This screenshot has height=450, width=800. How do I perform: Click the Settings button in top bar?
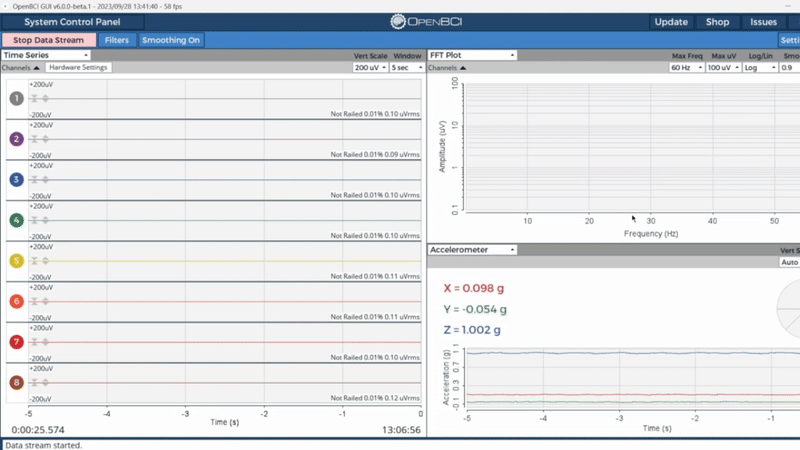[x=790, y=40]
